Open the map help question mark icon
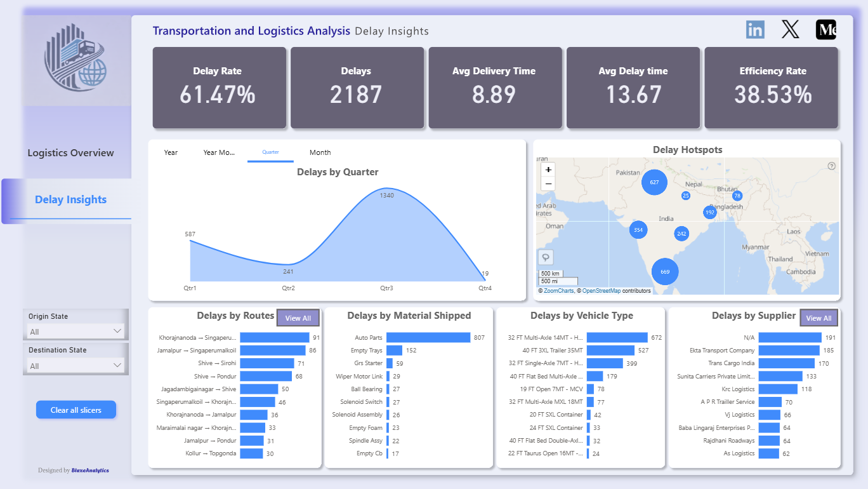This screenshot has height=489, width=868. 832,166
